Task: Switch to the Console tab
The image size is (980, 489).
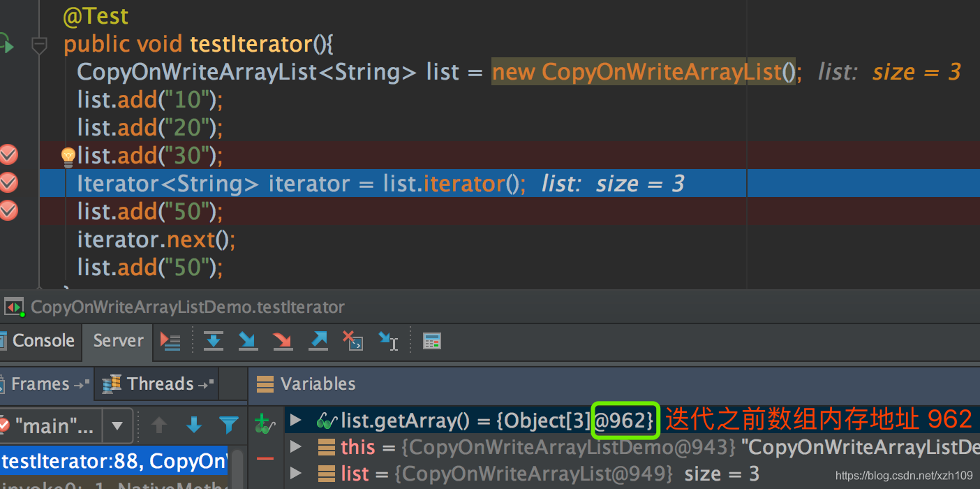Action: point(41,341)
